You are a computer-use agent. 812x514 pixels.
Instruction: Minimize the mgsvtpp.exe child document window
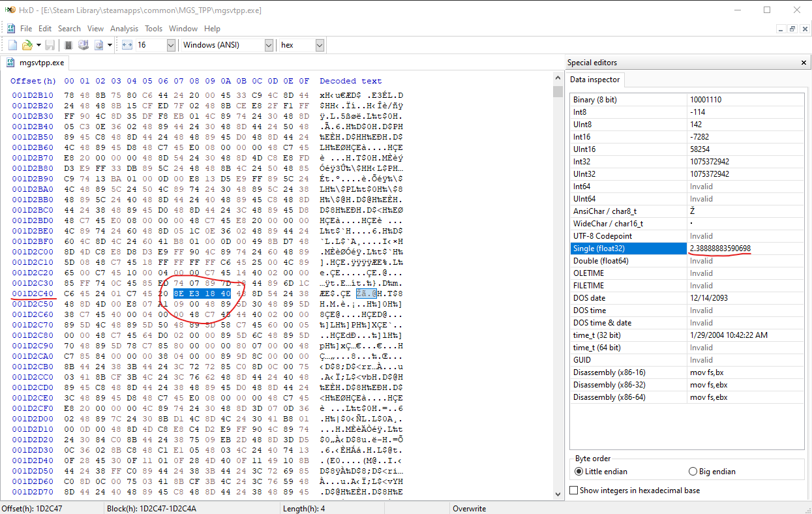[x=781, y=29]
